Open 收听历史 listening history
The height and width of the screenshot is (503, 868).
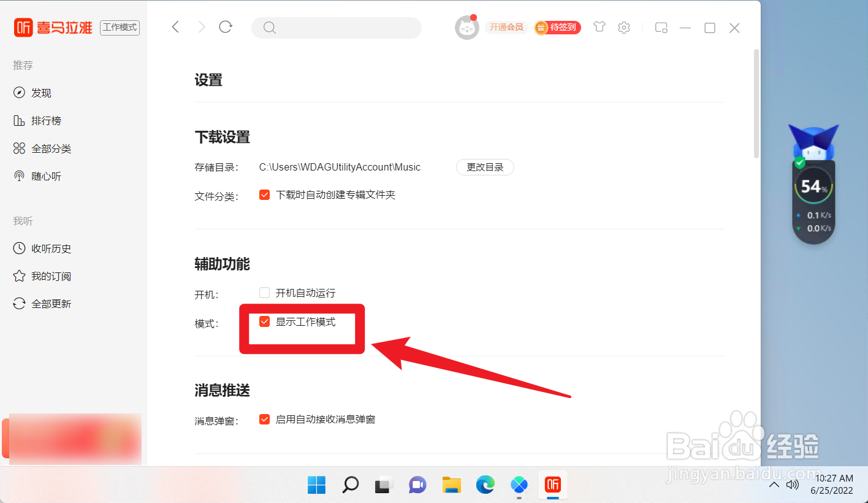49,248
